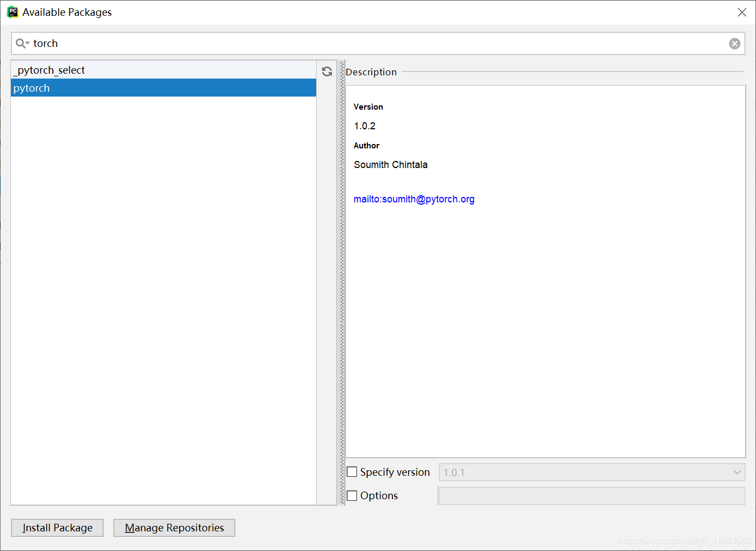Click the Options text input field
This screenshot has height=551, width=756.
[x=592, y=496]
